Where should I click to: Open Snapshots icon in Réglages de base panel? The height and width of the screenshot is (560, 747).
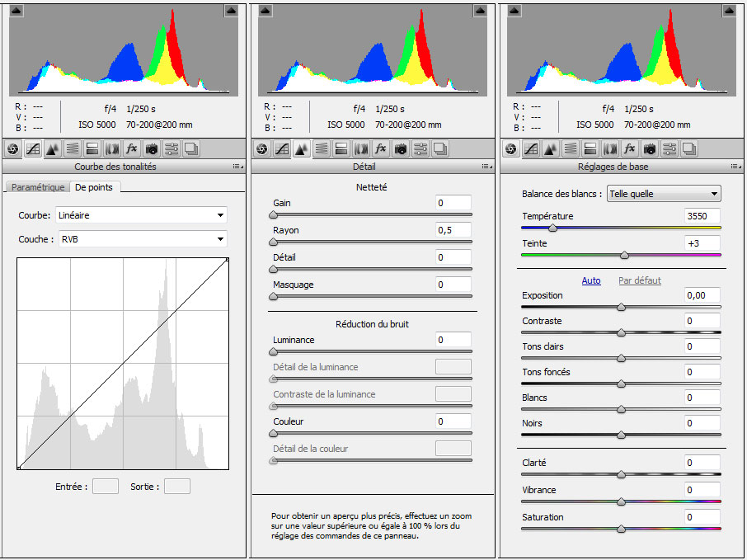(x=689, y=149)
